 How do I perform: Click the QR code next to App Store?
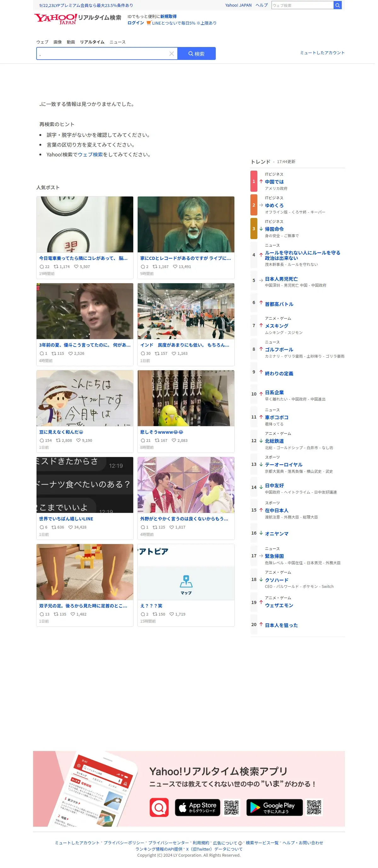coord(232,807)
